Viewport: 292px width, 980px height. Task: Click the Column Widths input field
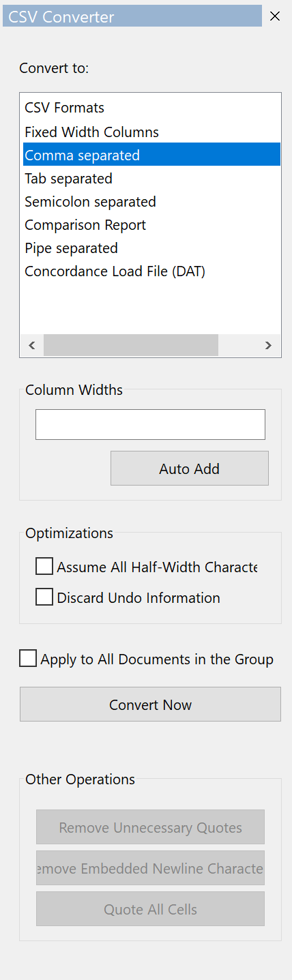(x=150, y=424)
